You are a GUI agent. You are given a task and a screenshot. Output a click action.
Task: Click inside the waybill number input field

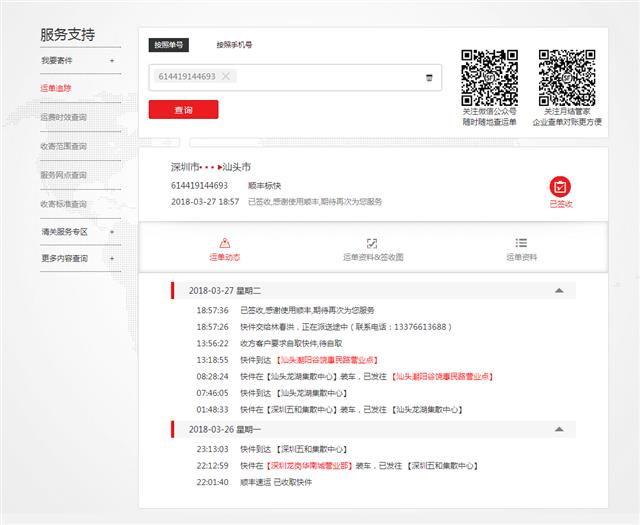click(295, 78)
